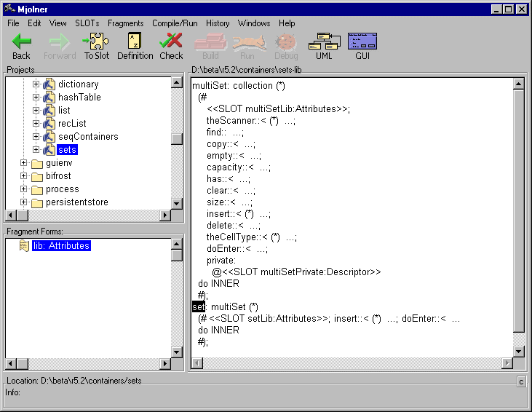Open the UML diagram view icon
Screen dimensions: 532x412
coord(323,41)
